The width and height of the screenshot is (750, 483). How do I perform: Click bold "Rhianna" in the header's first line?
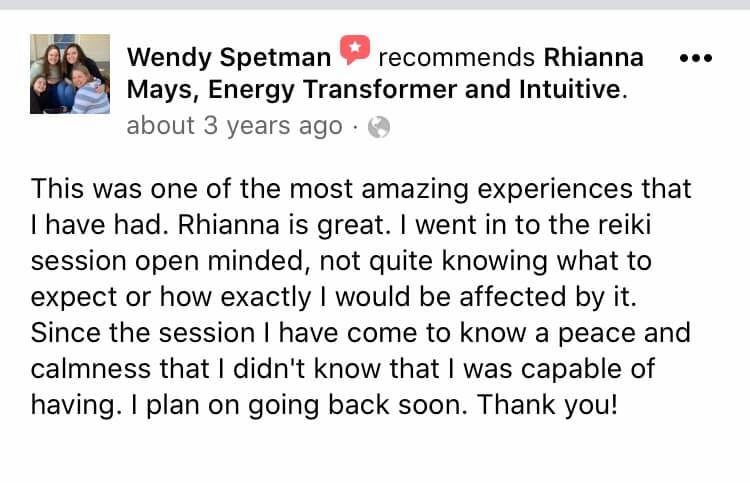[x=594, y=57]
